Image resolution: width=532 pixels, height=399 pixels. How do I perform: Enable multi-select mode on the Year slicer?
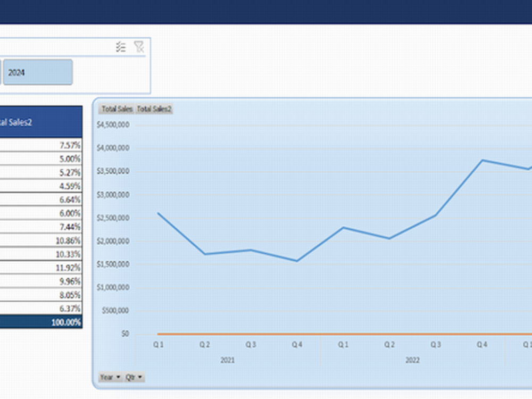tap(120, 46)
